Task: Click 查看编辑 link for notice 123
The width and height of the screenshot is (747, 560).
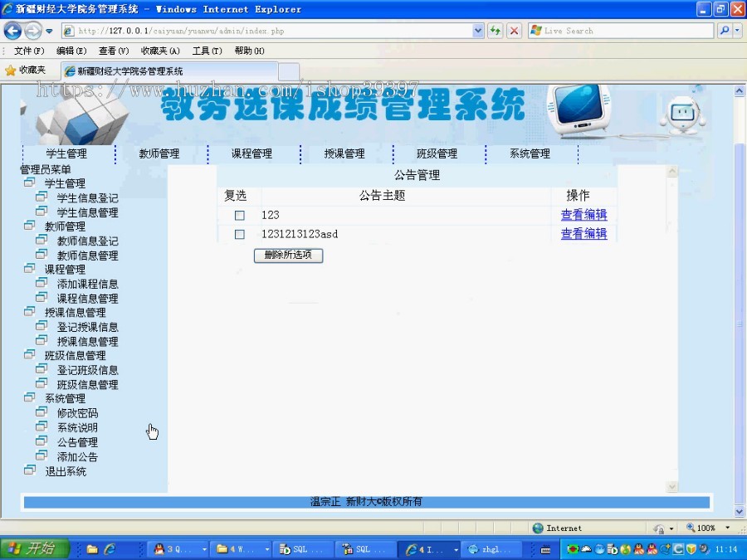Action: (x=583, y=215)
